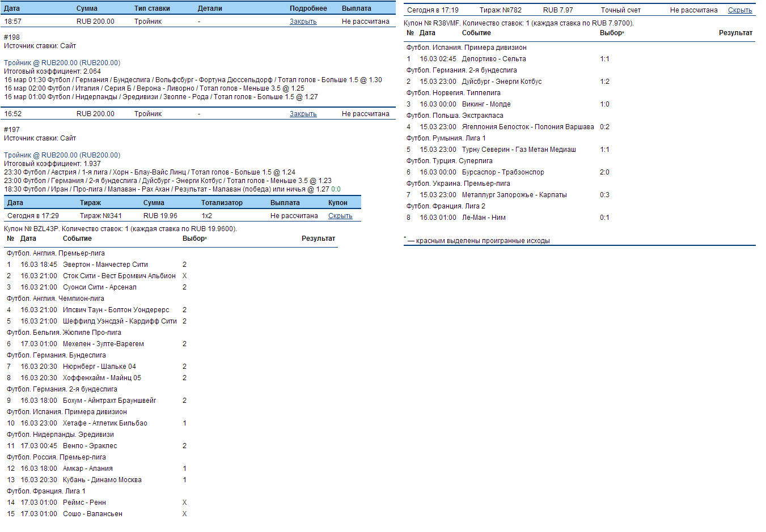The height and width of the screenshot is (532, 766).
Task: Select the Металлург Запорожье - Карпаты row
Action: [579, 195]
